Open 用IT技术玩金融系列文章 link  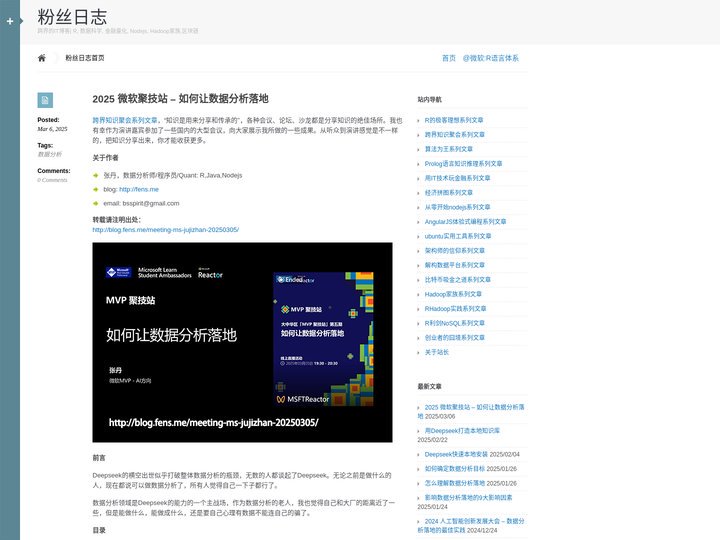tap(457, 178)
